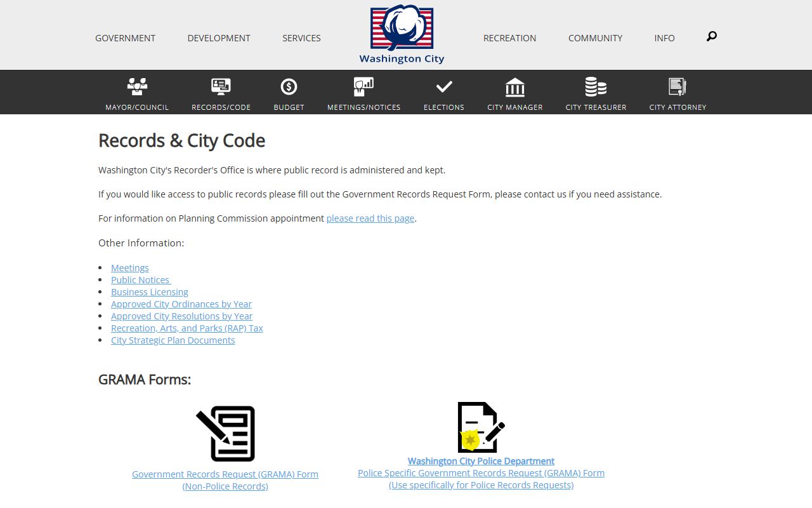Open the Government menu
This screenshot has width=812, height=508.
[125, 38]
